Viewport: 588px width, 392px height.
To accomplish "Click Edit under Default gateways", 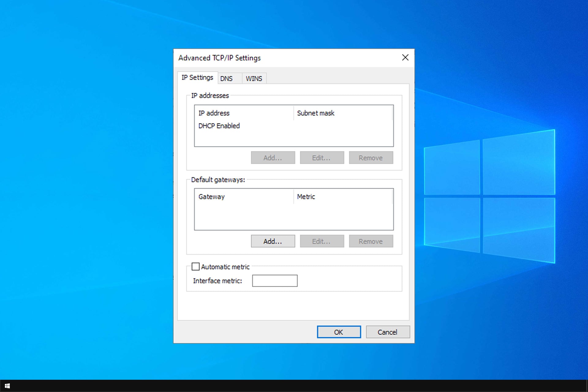I will (322, 241).
